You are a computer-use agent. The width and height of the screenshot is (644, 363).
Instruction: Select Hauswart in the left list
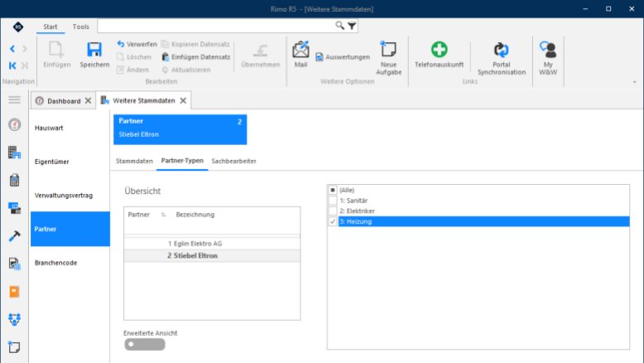click(x=70, y=128)
